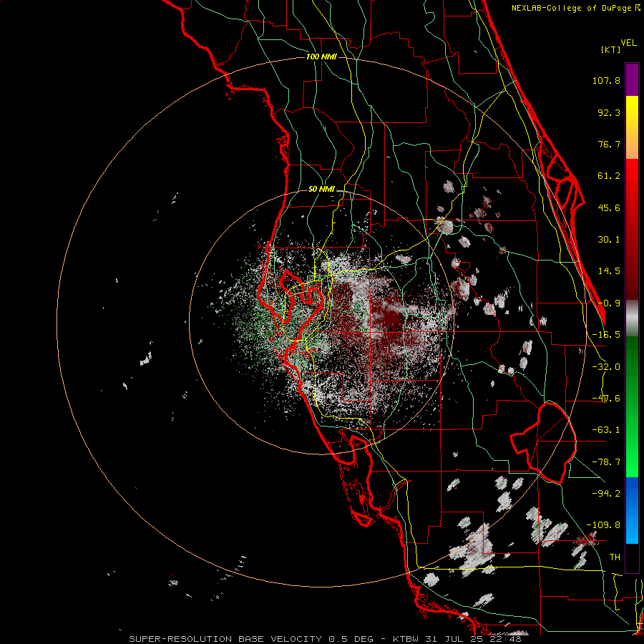
Task: Click the TH label on the colorbar
Action: (615, 557)
